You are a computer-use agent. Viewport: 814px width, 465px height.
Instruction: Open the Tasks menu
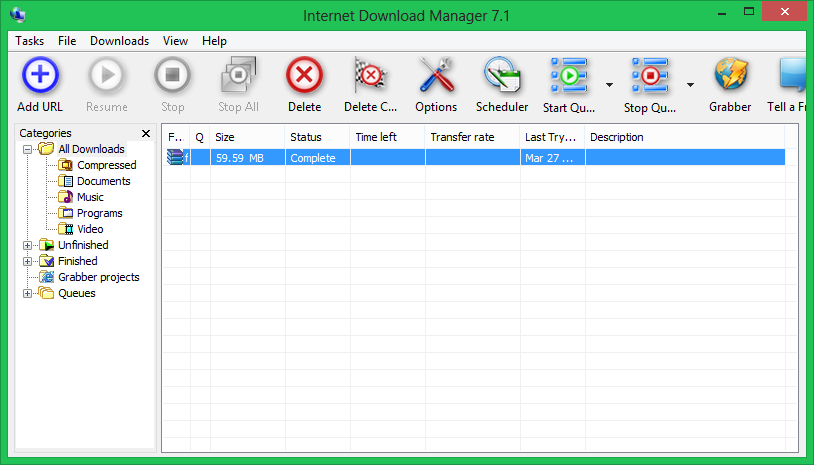pyautogui.click(x=30, y=40)
